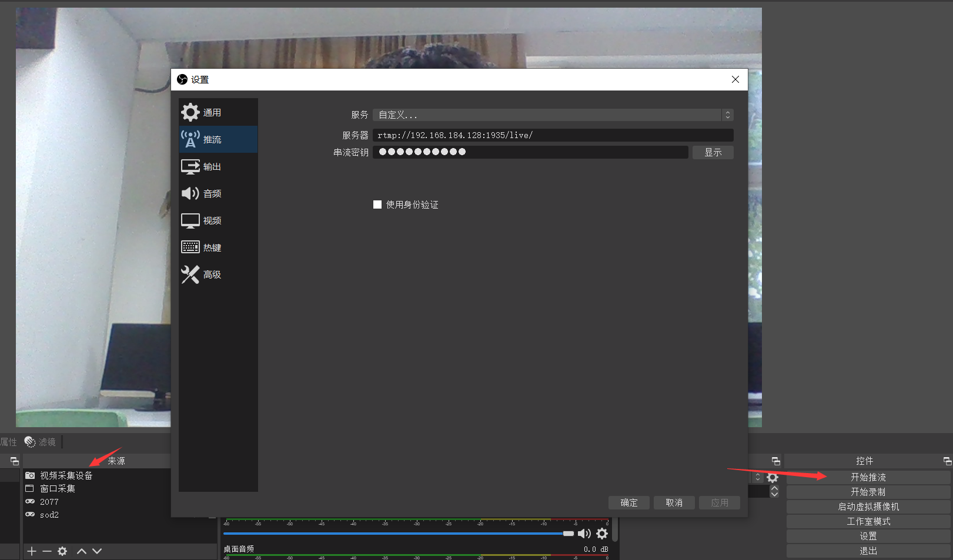Viewport: 953px width, 560px height.
Task: Remove selected source with the minus icon
Action: point(47,551)
